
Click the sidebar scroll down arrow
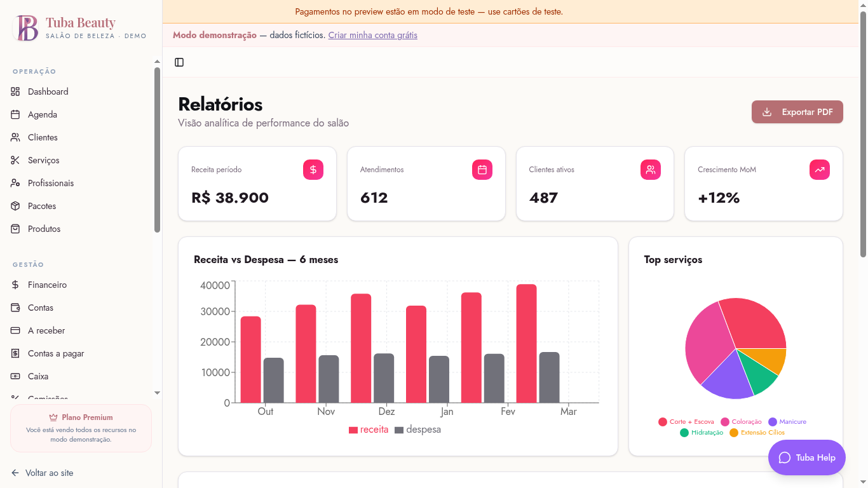point(158,393)
